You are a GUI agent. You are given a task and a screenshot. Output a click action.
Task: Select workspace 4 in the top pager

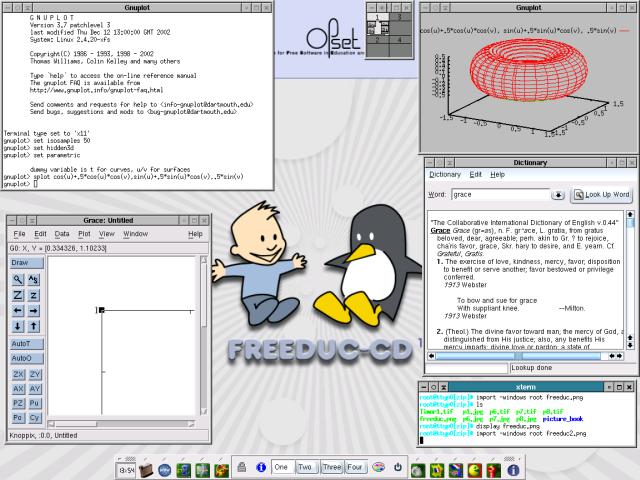tap(401, 44)
